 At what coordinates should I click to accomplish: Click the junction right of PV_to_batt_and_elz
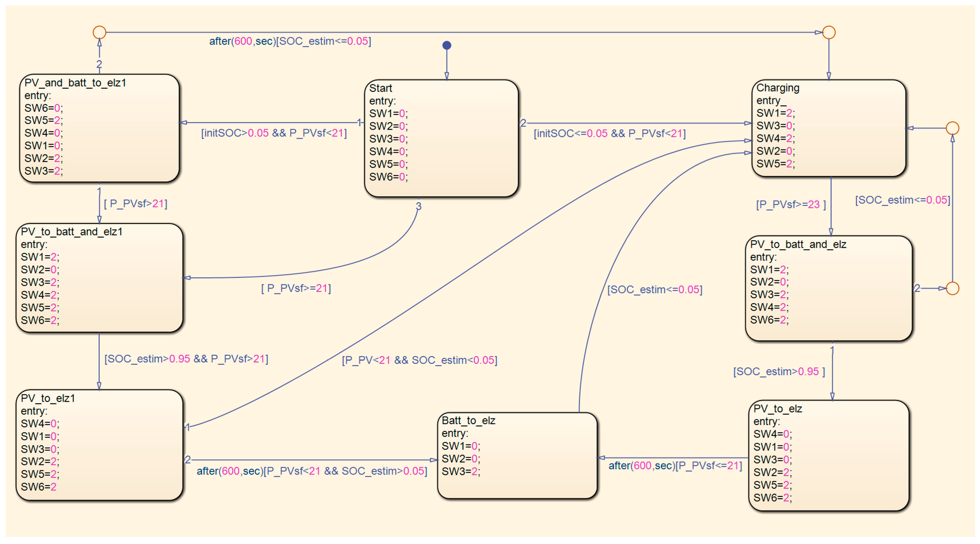click(x=952, y=288)
